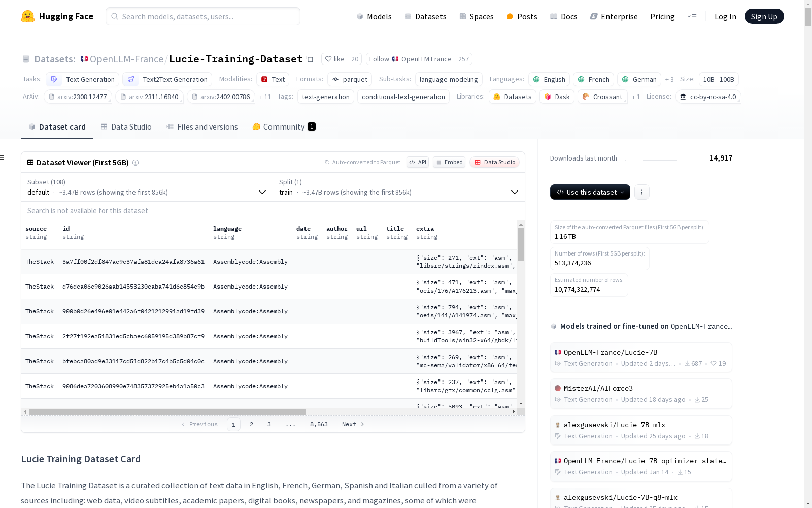
Task: Open the alexgusevski/Lucie-7B-mlx model card
Action: (641, 430)
